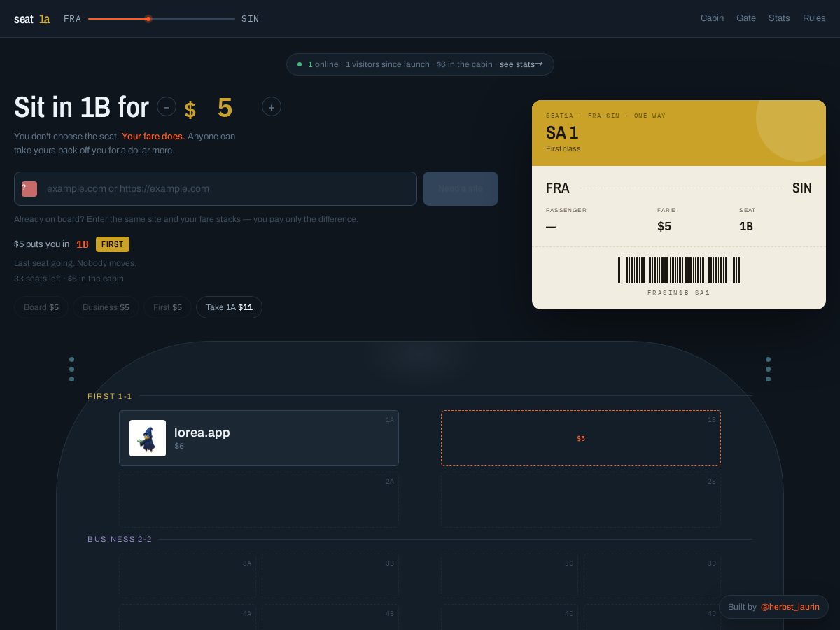Click the boarding pass barcode
The width and height of the screenshot is (840, 630).
pos(679,270)
